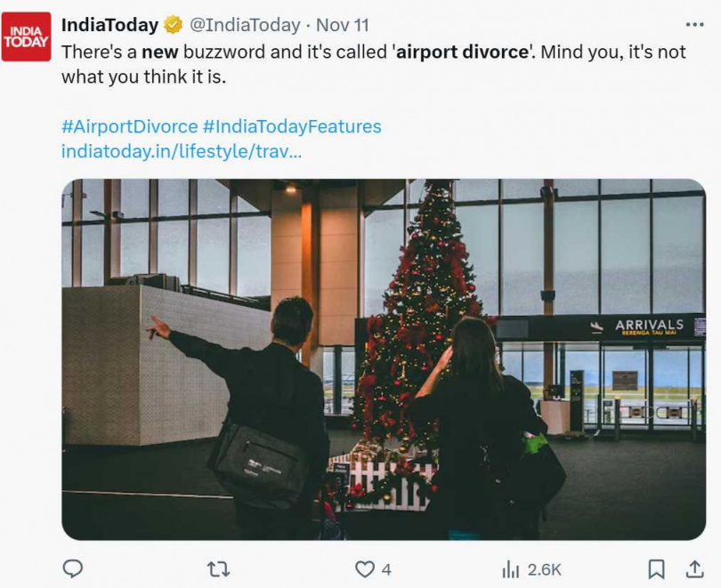The width and height of the screenshot is (721, 588).
Task: Bookmark the IndiaToday tweet
Action: click(x=656, y=568)
